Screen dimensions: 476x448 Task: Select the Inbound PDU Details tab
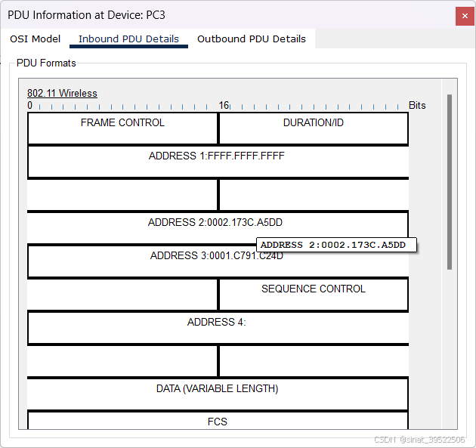[x=128, y=39]
